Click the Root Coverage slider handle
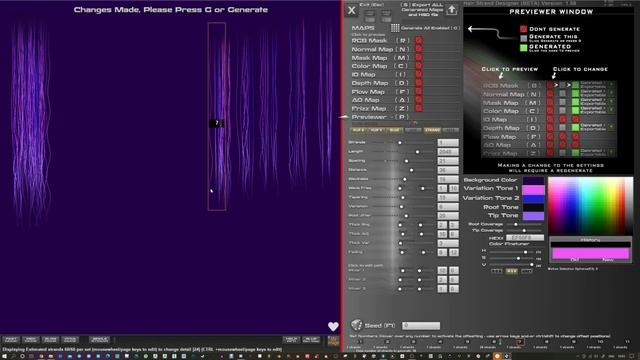Viewport: 640px width, 360px height. 516,224
